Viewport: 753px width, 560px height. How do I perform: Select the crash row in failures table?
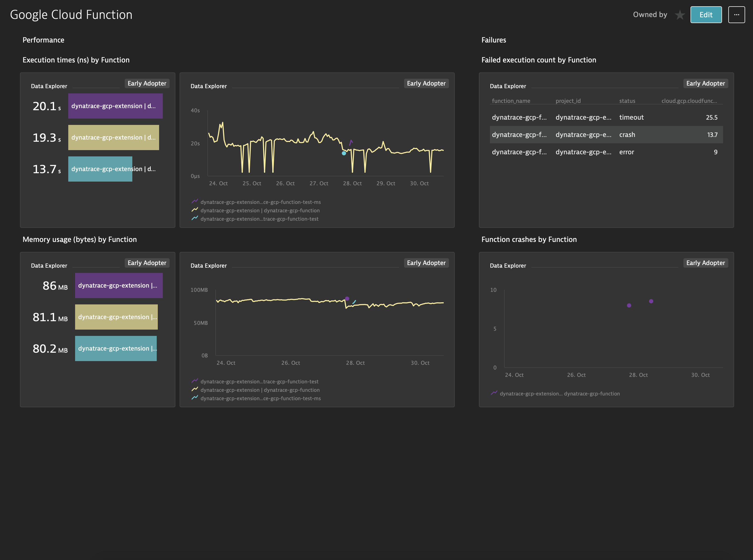click(606, 135)
